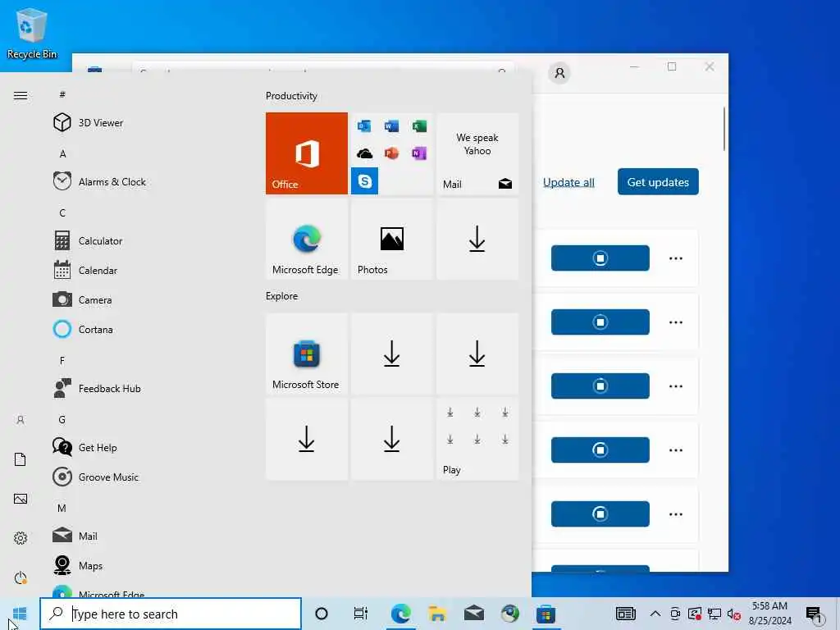Open OneNote icon in Office tile group
The image size is (840, 630).
pos(419,153)
